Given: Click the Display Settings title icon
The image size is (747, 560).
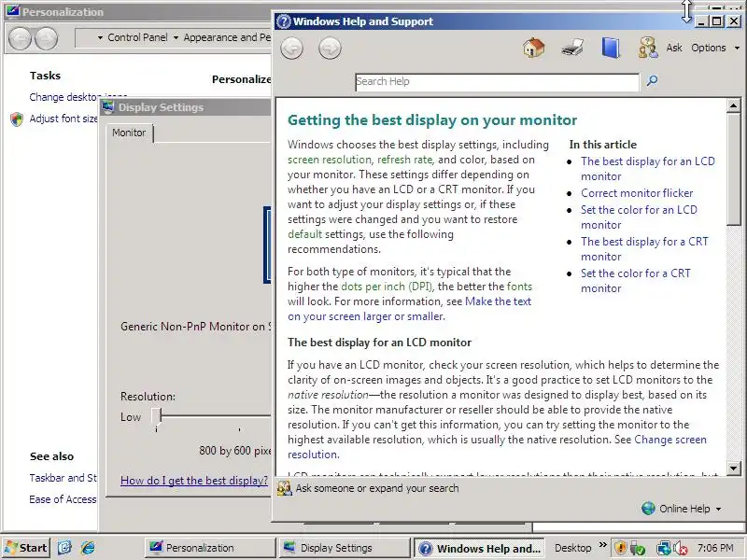Looking at the screenshot, I should click(x=108, y=106).
